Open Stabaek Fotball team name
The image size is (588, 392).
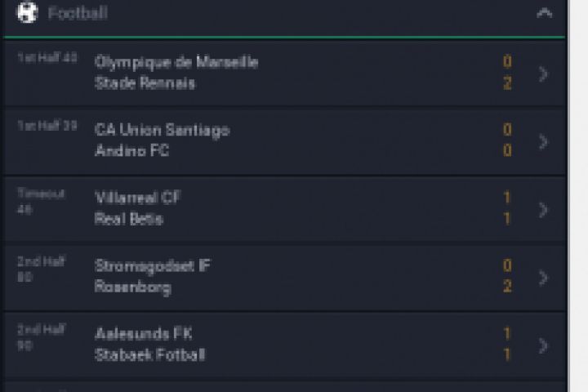(150, 355)
